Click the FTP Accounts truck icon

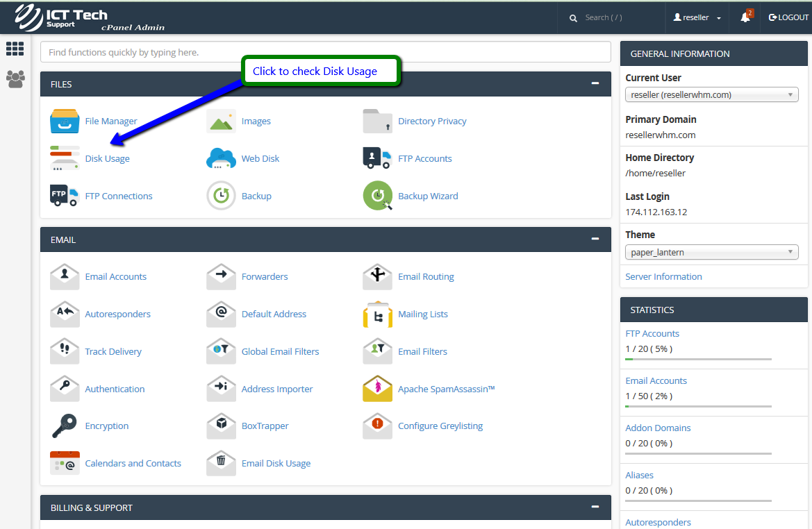[x=377, y=158]
